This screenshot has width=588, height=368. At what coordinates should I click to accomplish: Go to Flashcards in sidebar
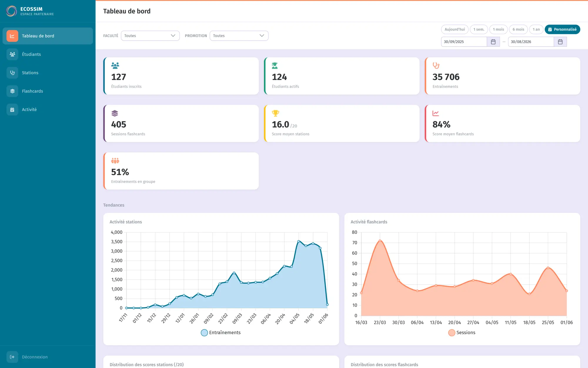pos(48,91)
